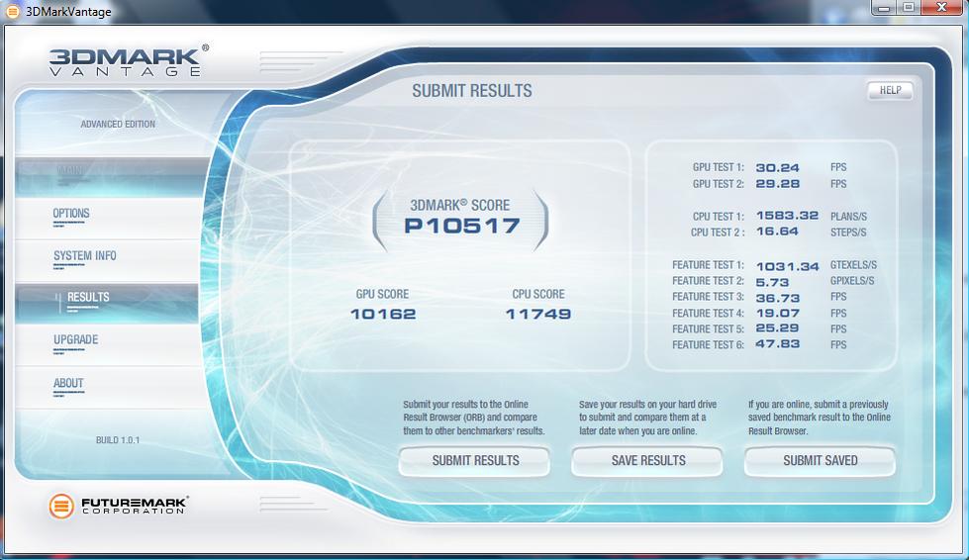Open the Upgrade section
The height and width of the screenshot is (560, 969).
pyautogui.click(x=75, y=340)
